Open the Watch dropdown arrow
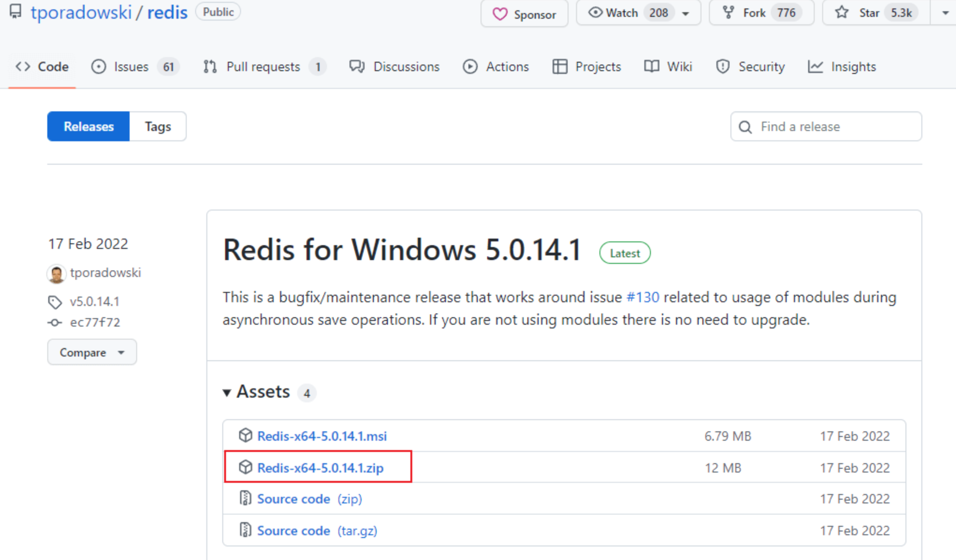956x560 pixels. 686,14
